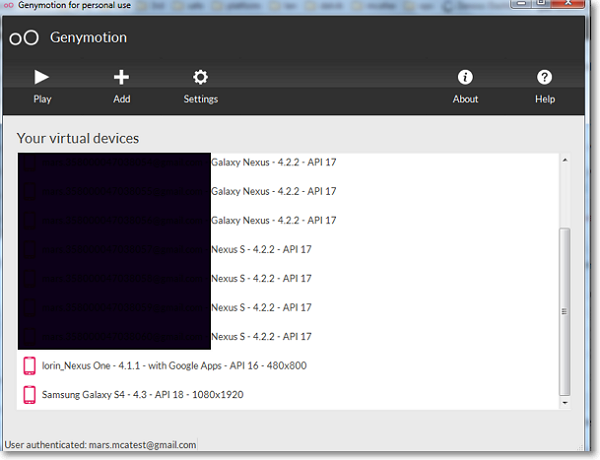The image size is (600, 460).
Task: Click phone icon of lorin_Nexus One device
Action: [29, 366]
